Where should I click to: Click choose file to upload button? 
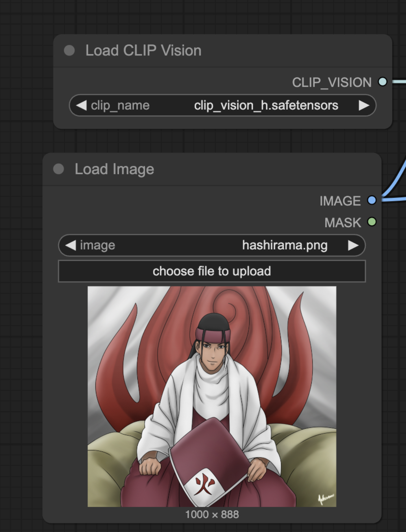(212, 271)
